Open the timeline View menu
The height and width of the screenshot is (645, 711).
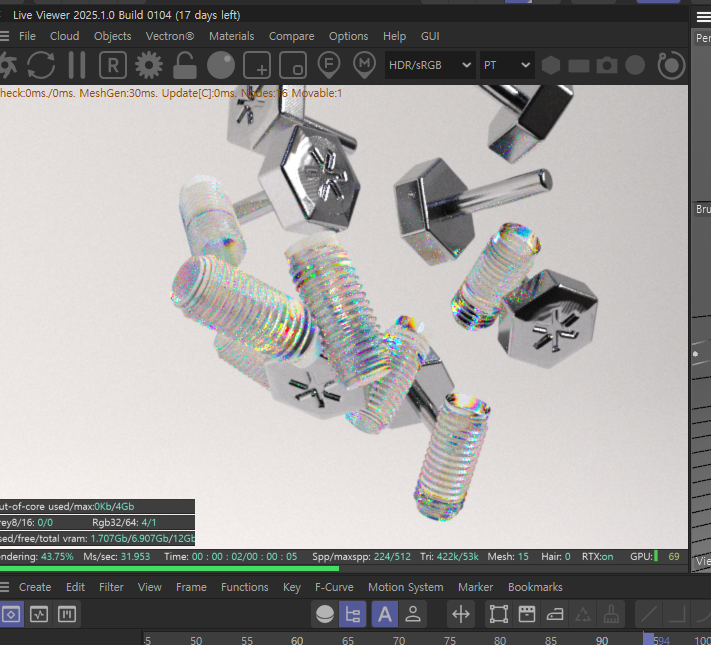[150, 587]
